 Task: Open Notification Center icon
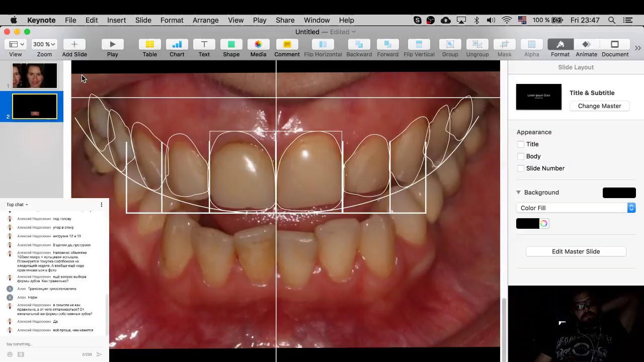pyautogui.click(x=628, y=20)
